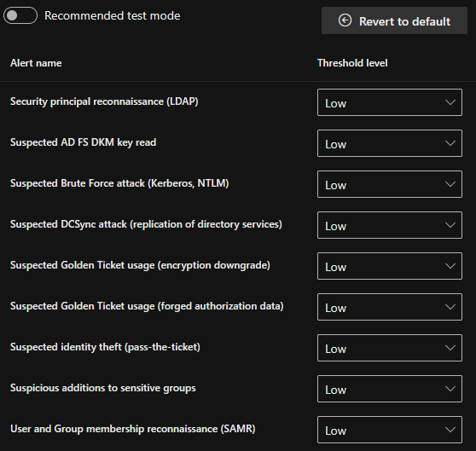Screen dimensions: 476x451
Task: Click chevron icon in the Brute Force attack row
Action: point(450,184)
